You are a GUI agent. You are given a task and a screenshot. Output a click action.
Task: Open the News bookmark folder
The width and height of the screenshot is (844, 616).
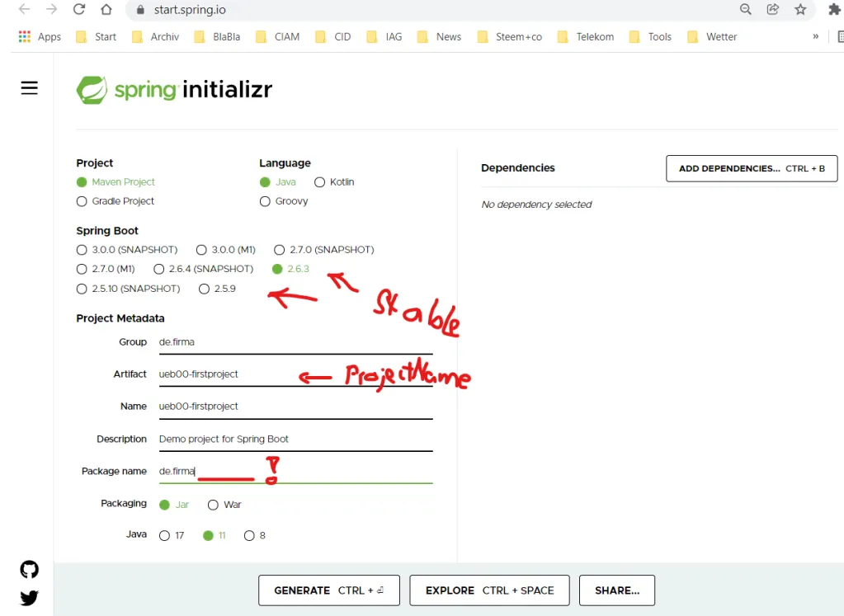440,36
